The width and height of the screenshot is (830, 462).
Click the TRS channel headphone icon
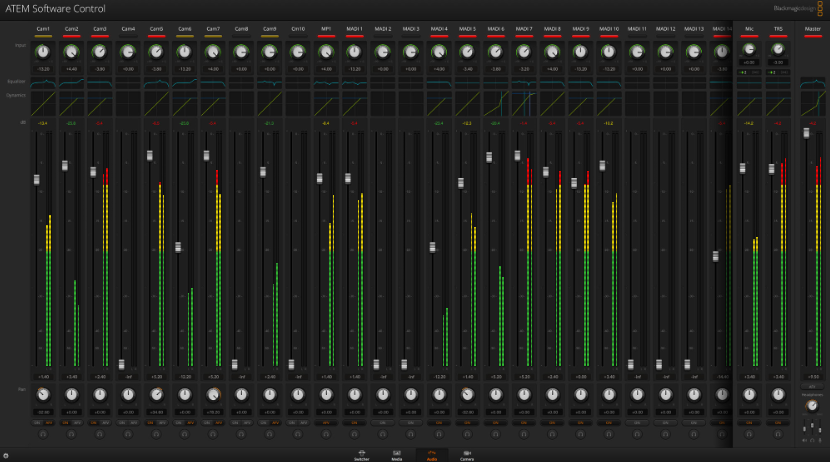(778, 434)
